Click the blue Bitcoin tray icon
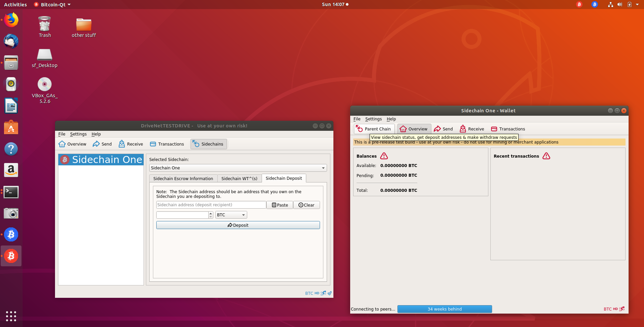 595,4
